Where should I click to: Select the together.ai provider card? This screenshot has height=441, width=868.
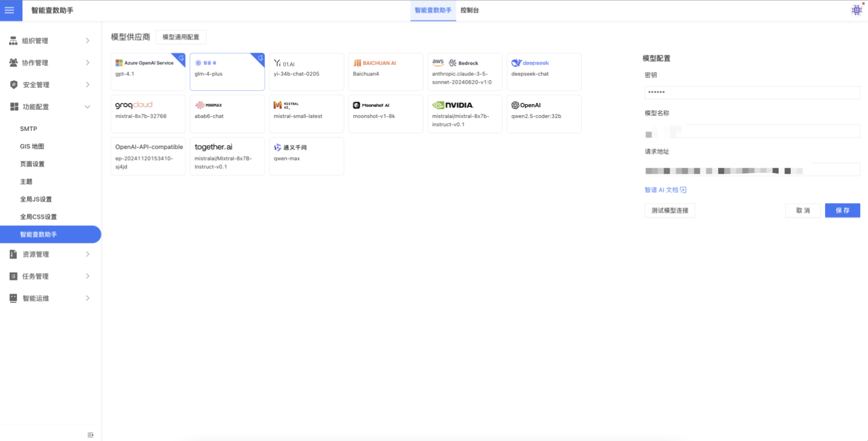pos(227,156)
